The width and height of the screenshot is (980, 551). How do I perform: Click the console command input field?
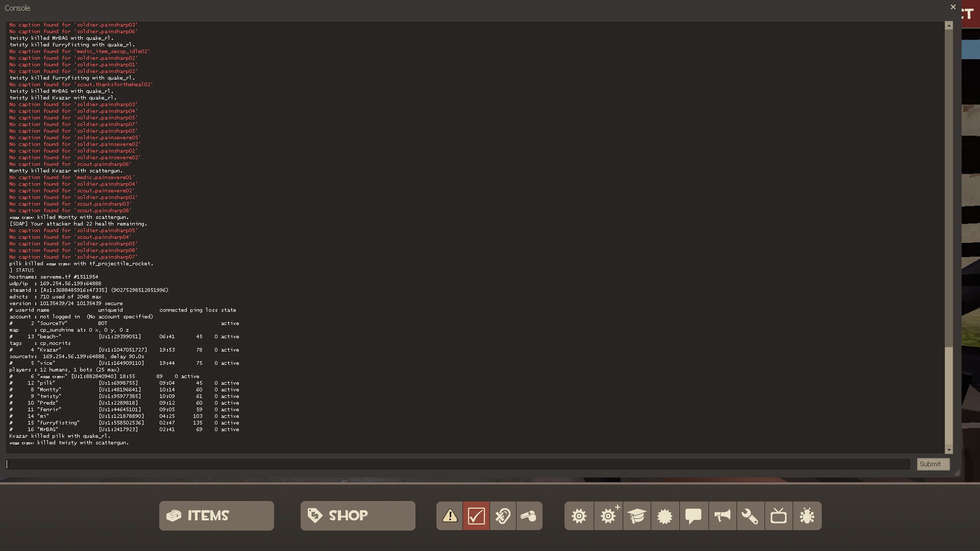click(x=458, y=464)
